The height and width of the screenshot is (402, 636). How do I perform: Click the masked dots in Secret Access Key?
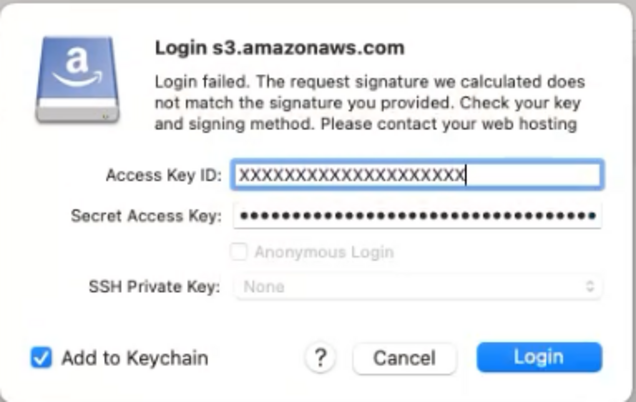coord(416,215)
